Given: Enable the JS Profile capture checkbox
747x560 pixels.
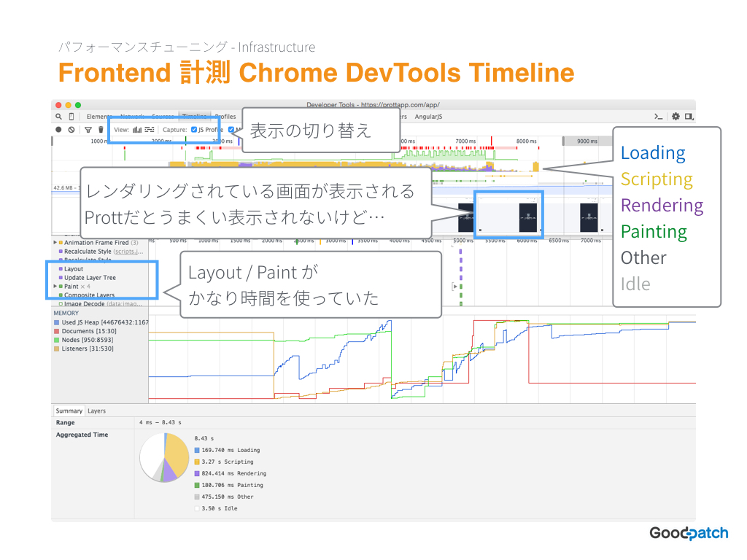Looking at the screenshot, I should click(x=194, y=130).
